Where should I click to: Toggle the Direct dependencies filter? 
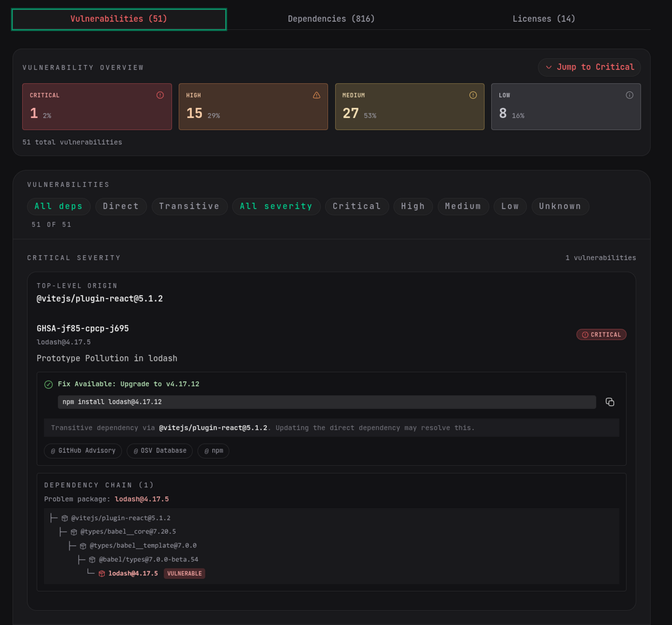121,207
